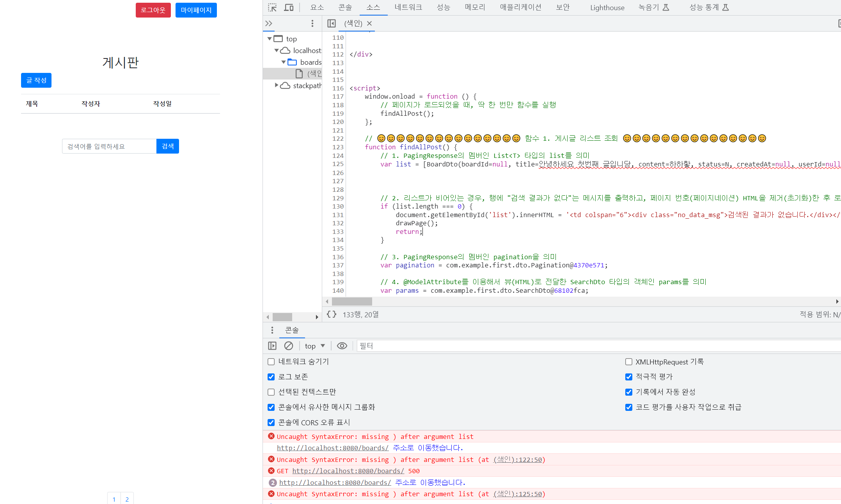Screen dimensions: 841x504
Task: Create a live expression with the eye icon
Action: click(x=342, y=346)
